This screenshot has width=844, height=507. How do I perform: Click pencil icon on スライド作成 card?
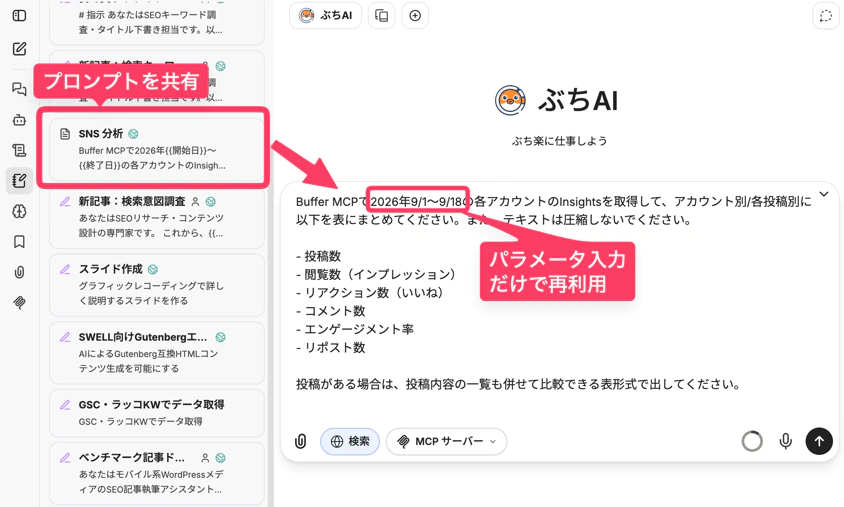(x=65, y=269)
